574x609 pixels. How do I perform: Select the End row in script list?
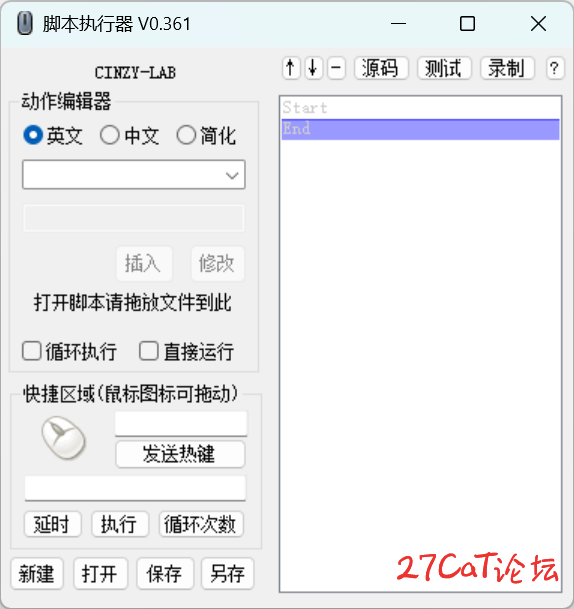coord(420,129)
